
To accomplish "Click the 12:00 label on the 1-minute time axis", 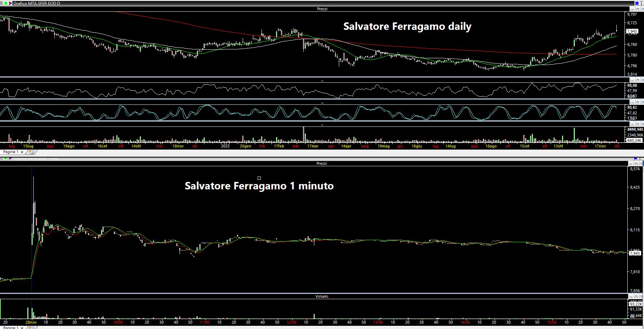I will [292, 322].
